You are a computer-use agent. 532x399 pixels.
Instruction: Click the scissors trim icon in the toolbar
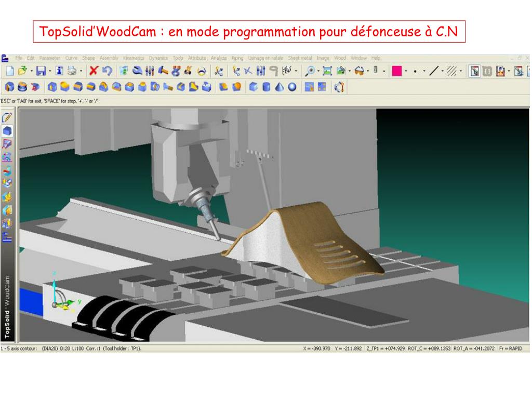(x=219, y=71)
